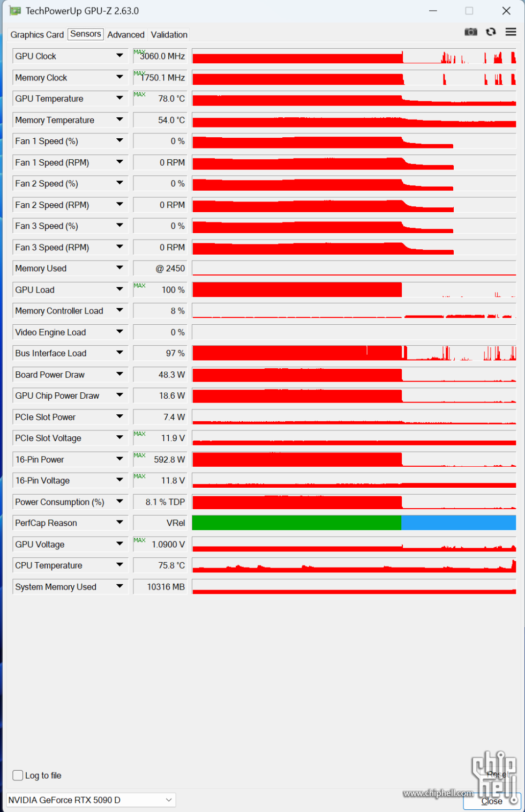525x812 pixels.
Task: Click the Memory Used @ 2450 value
Action: [x=160, y=269]
